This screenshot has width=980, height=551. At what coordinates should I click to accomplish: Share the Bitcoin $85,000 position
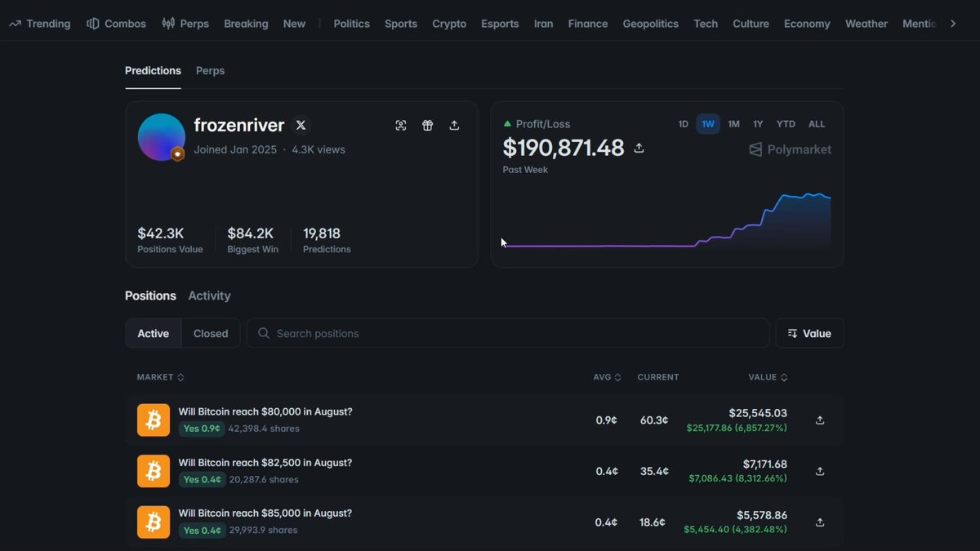[820, 522]
